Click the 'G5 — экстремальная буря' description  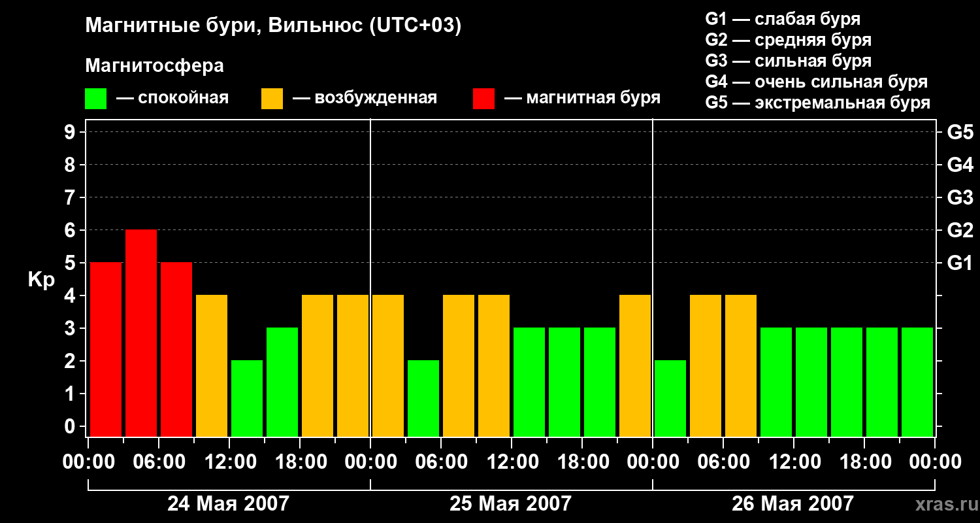(817, 103)
